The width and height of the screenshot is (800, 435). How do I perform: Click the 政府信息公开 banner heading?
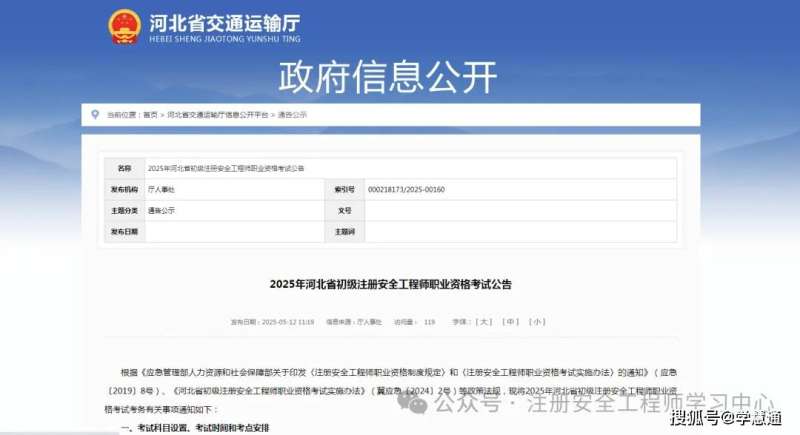[x=388, y=76]
